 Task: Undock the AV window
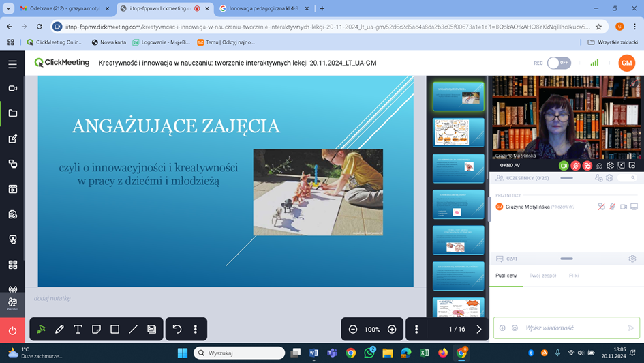(621, 166)
